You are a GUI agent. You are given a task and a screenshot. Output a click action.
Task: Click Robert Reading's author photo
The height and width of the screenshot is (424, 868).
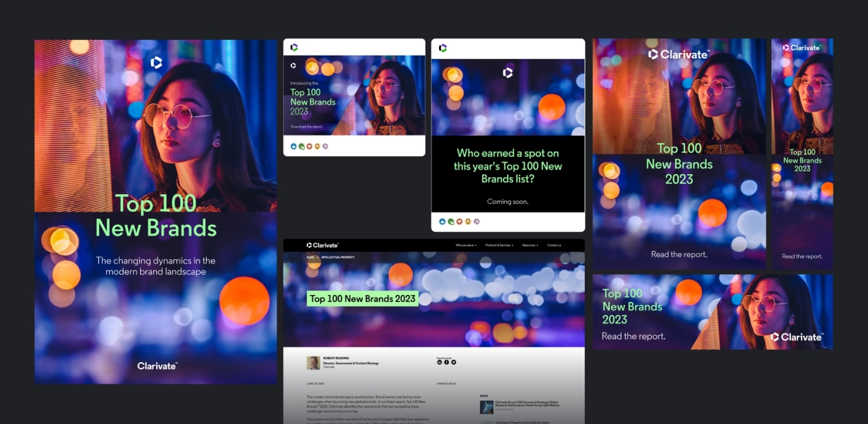(314, 363)
